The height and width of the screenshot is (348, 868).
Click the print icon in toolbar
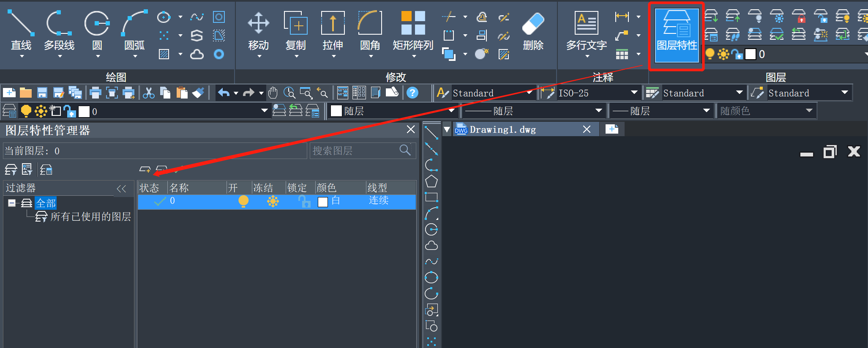tap(96, 93)
